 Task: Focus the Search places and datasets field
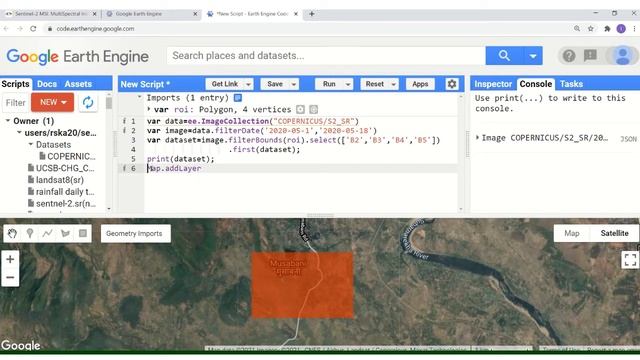326,56
